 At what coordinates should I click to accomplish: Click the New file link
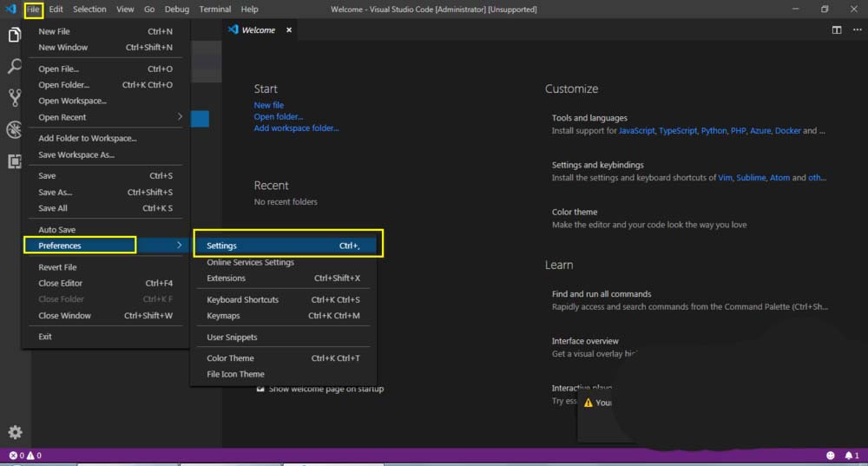(x=268, y=105)
